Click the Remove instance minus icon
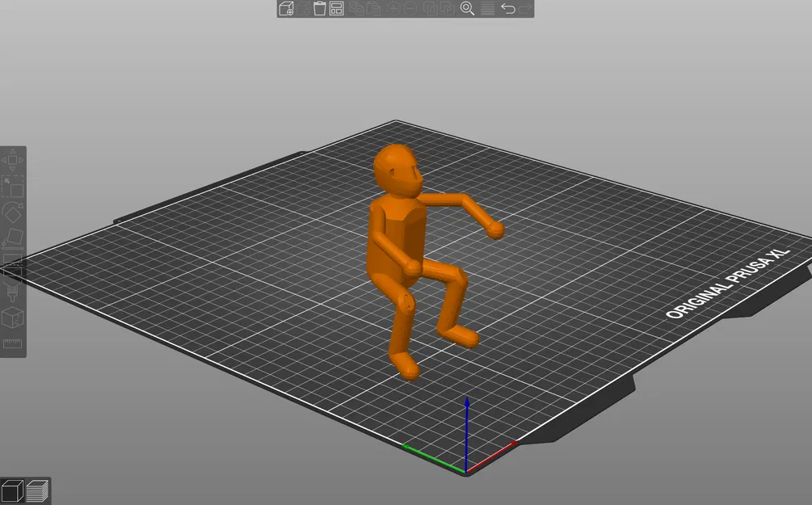Screen dimensions: 812x505 click(410, 8)
